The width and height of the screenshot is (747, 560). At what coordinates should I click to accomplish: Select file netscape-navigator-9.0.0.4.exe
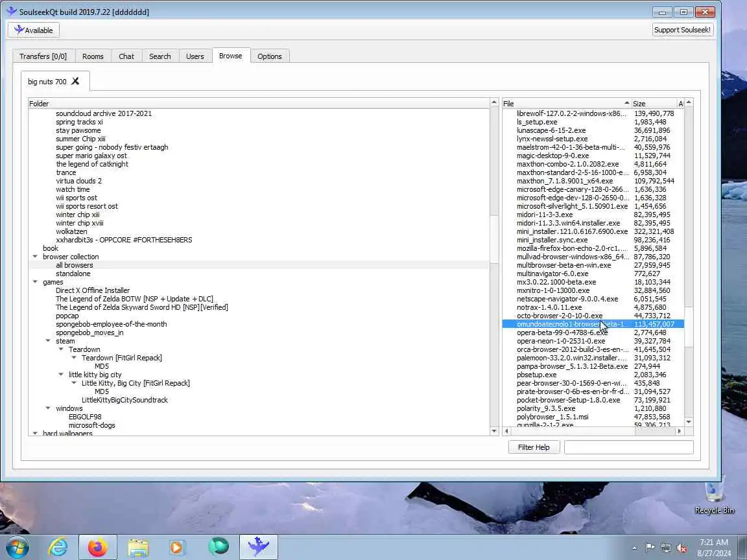(x=567, y=299)
